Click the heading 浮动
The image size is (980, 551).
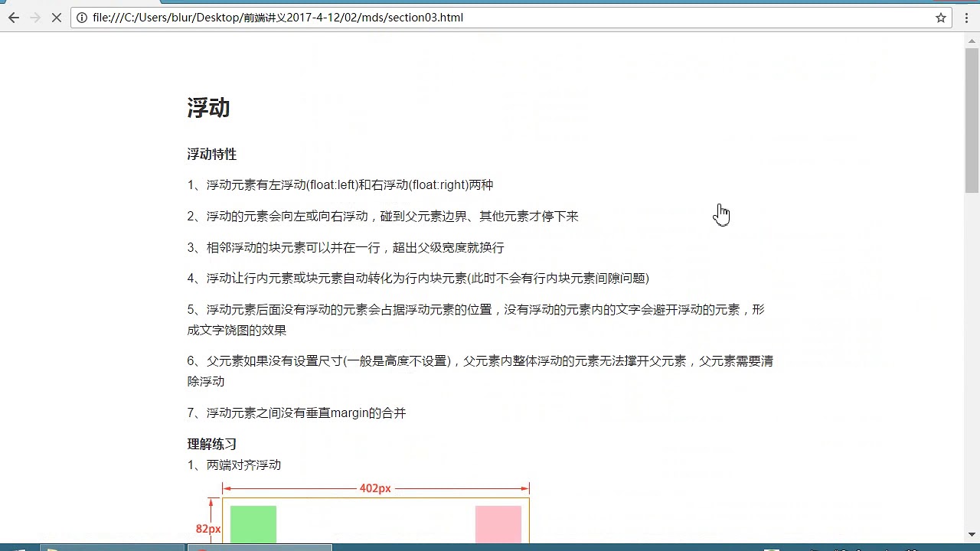point(208,108)
